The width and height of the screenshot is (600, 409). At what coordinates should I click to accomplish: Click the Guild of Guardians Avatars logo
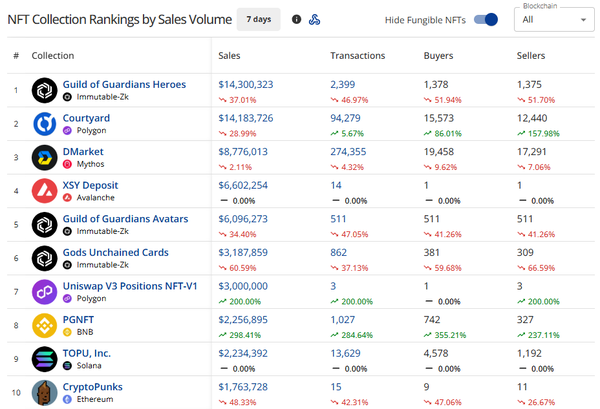pyautogui.click(x=44, y=225)
